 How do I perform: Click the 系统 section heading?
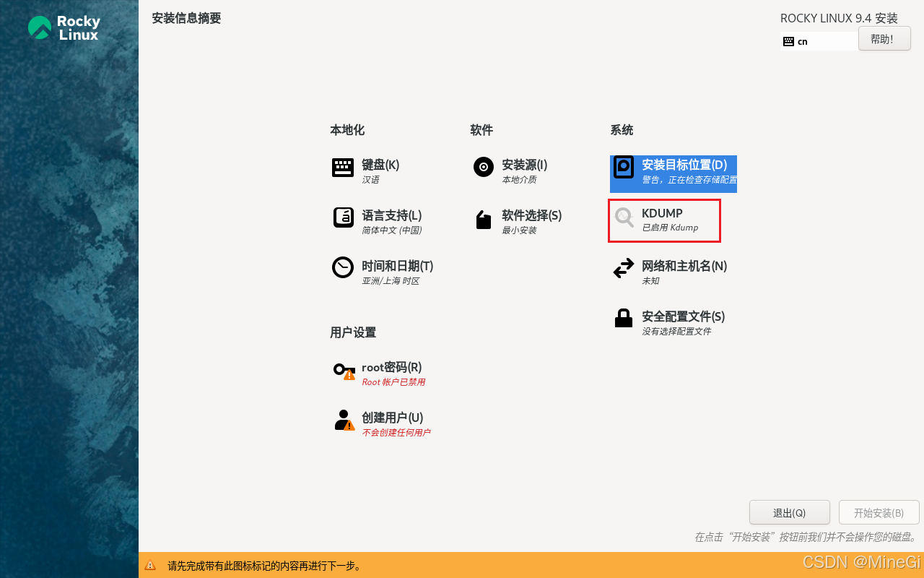click(622, 130)
